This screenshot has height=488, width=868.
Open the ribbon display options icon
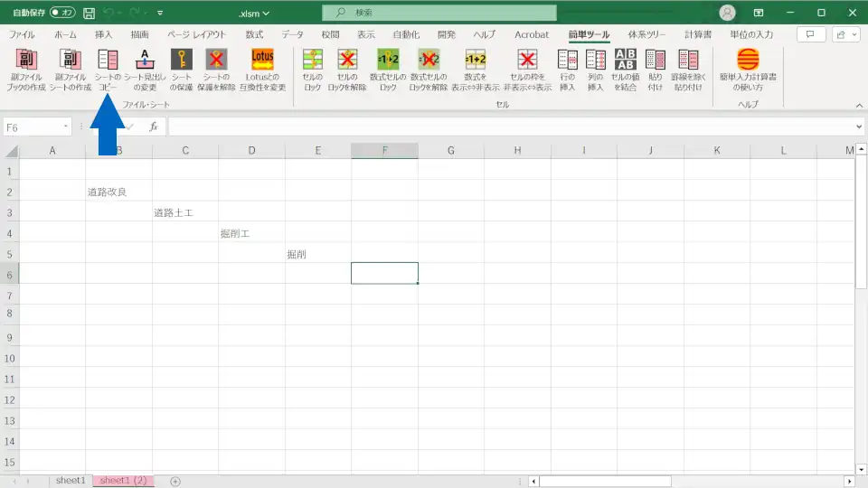pos(759,13)
